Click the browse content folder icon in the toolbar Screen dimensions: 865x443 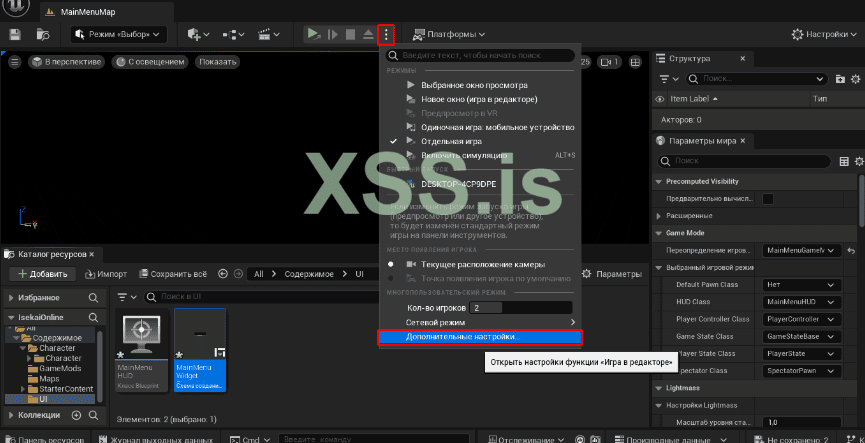click(43, 34)
